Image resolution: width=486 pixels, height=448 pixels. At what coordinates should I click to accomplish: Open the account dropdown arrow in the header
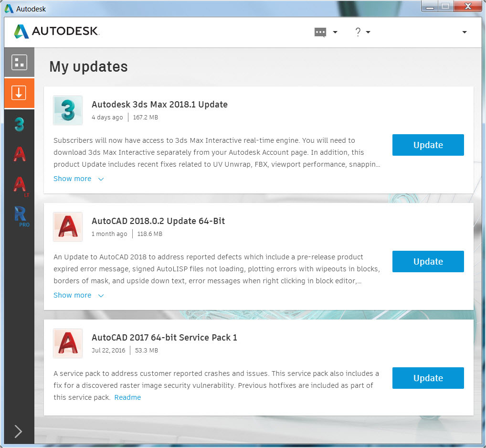point(465,32)
